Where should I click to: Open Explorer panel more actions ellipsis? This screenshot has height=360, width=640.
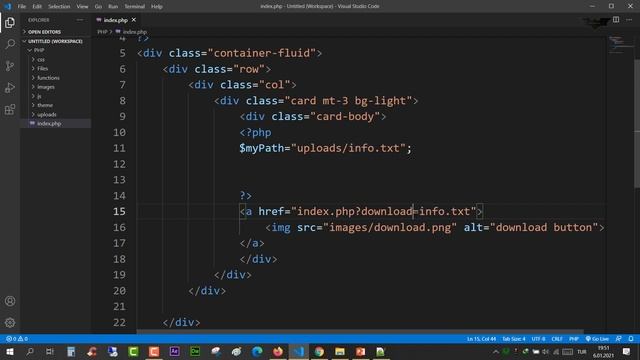(x=80, y=20)
